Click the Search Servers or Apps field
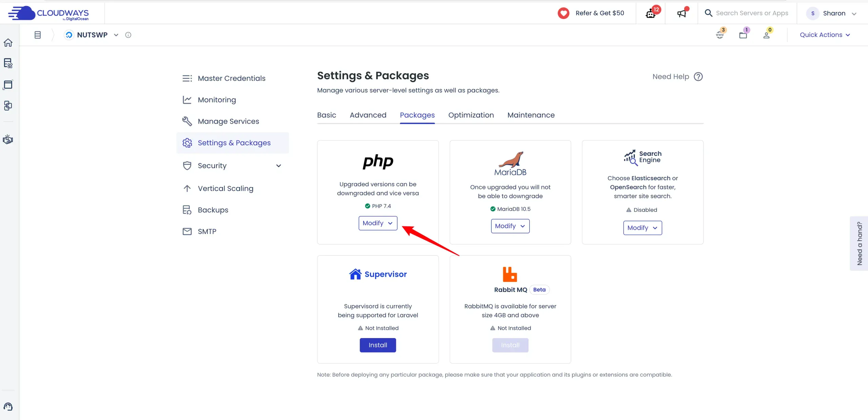The width and height of the screenshot is (868, 420). pyautogui.click(x=752, y=13)
